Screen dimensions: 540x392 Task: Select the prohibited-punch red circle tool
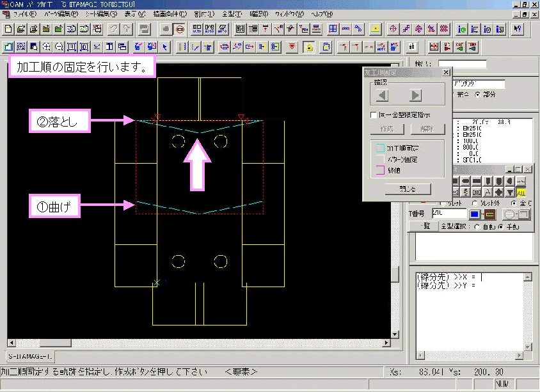tap(179, 29)
